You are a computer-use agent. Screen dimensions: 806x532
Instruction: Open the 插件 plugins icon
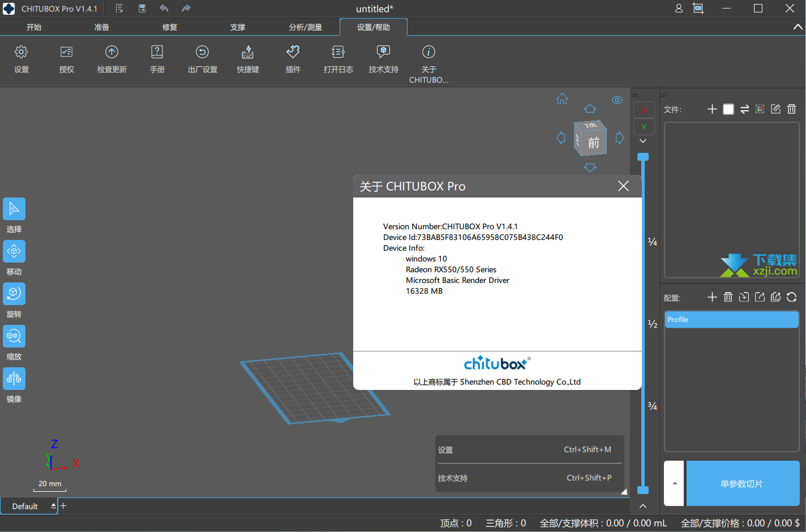point(293,52)
